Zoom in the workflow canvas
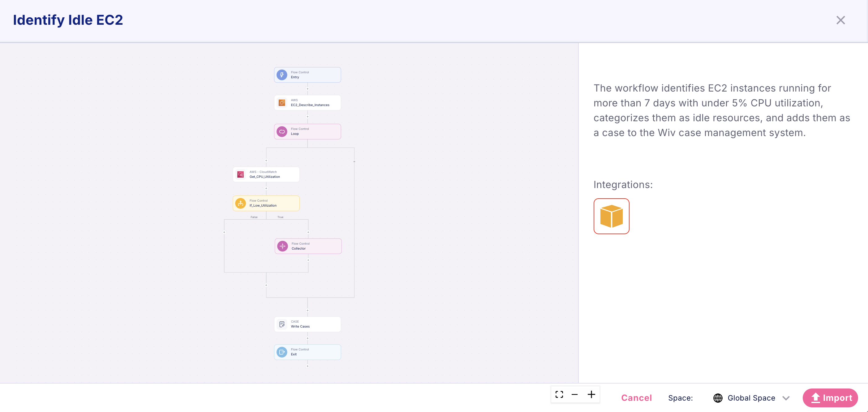Image resolution: width=868 pixels, height=412 pixels. click(x=591, y=394)
